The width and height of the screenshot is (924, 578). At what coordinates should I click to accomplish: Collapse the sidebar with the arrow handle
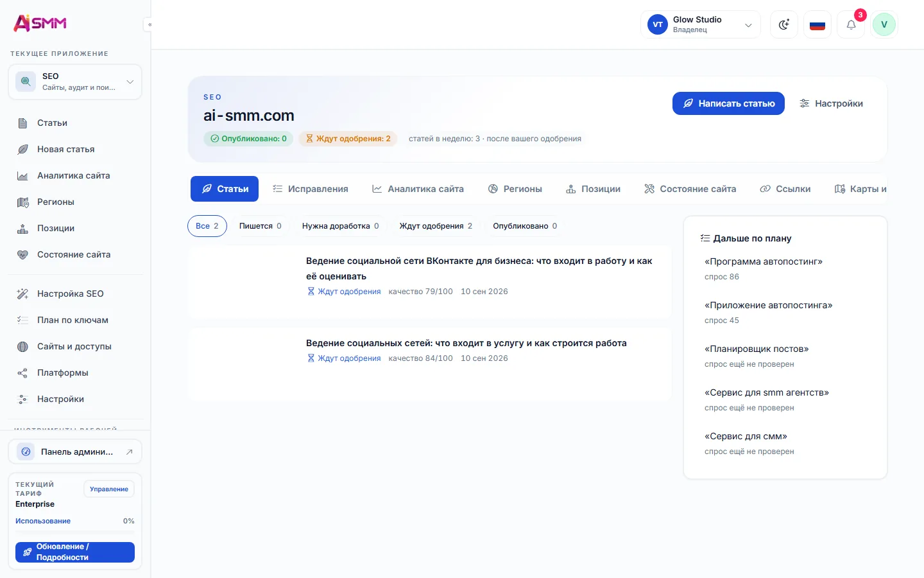149,24
